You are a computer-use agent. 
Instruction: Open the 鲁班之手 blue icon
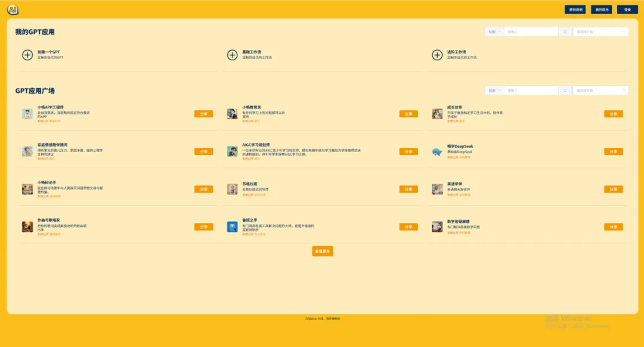point(232,227)
